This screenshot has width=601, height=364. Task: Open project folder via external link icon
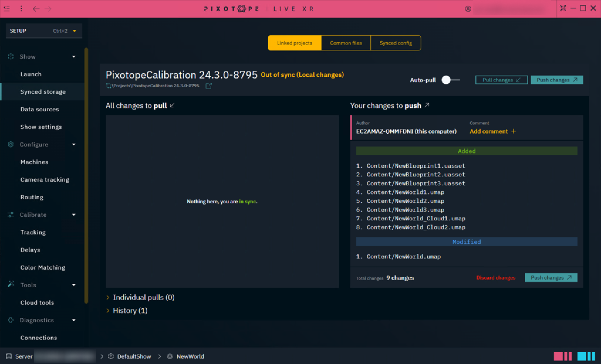coord(208,86)
